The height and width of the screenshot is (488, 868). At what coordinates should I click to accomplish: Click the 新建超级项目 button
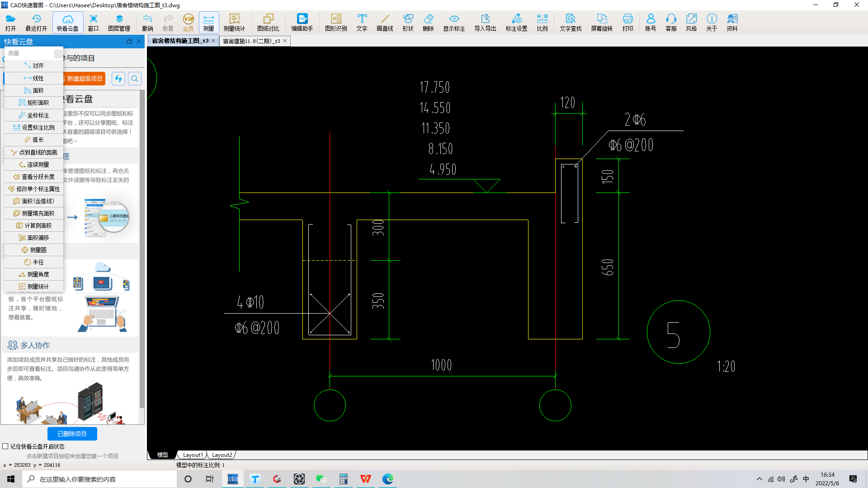(84, 79)
